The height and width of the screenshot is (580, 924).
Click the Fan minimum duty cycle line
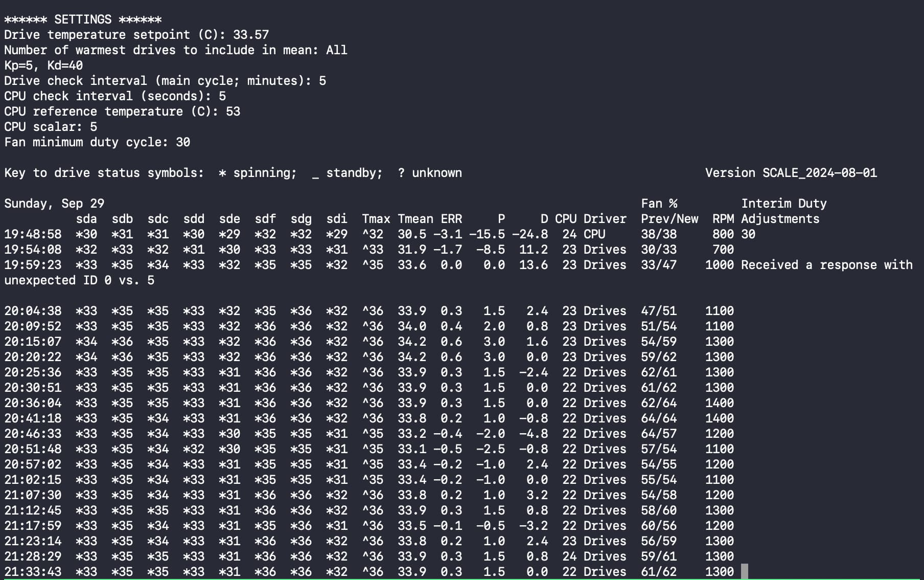[x=97, y=142]
